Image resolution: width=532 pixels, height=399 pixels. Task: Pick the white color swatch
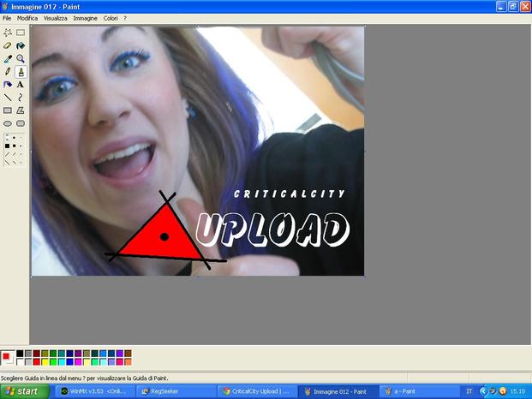click(x=20, y=362)
